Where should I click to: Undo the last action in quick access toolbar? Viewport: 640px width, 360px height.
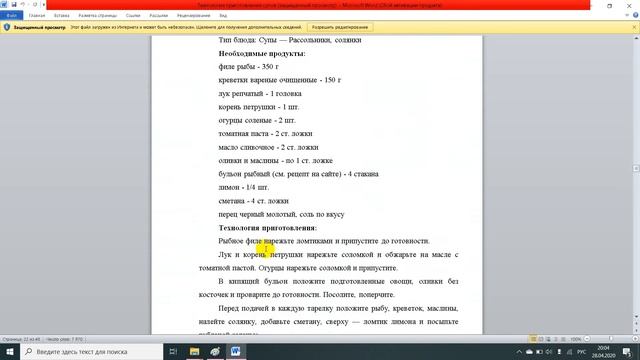(x=23, y=4)
